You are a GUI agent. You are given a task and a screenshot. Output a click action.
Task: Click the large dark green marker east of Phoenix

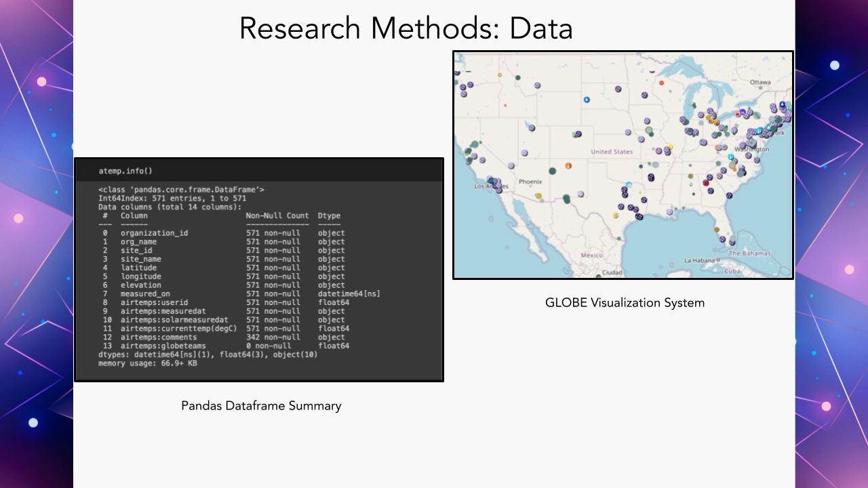click(x=552, y=171)
